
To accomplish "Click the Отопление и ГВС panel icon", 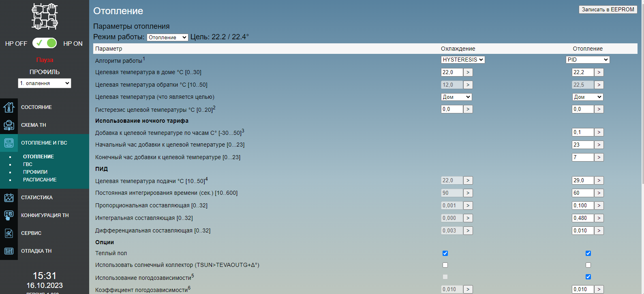I will [x=9, y=143].
